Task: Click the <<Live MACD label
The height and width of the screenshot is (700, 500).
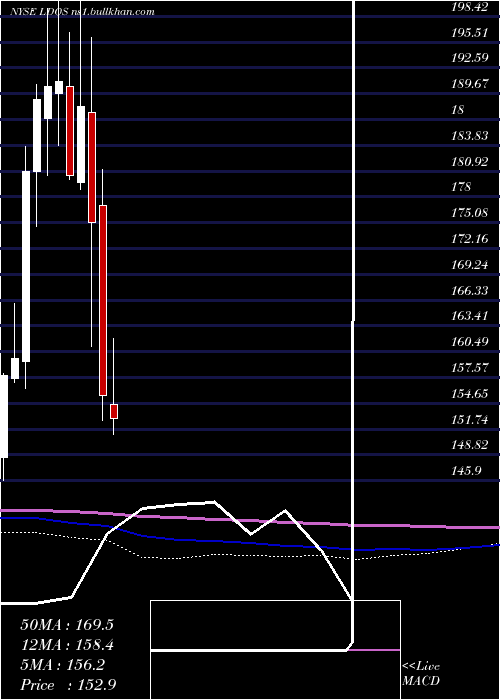Action: coord(421,673)
